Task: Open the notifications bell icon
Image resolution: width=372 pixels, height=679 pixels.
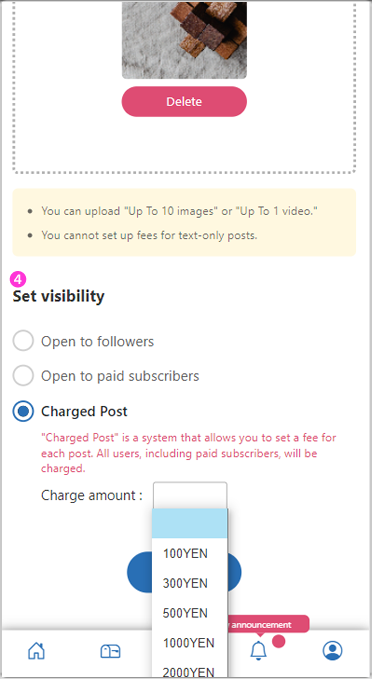Action: coord(259,650)
